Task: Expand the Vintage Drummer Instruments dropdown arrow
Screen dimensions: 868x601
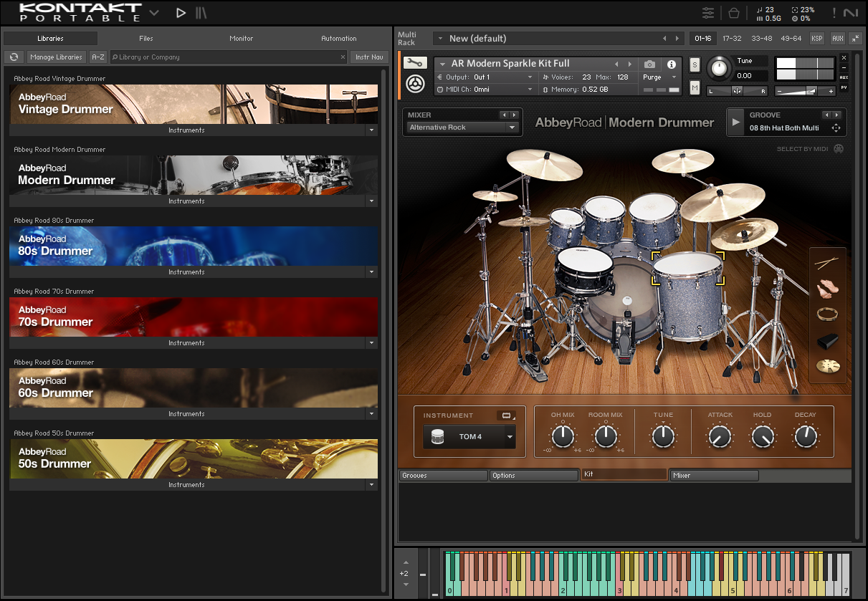Action: [x=371, y=130]
